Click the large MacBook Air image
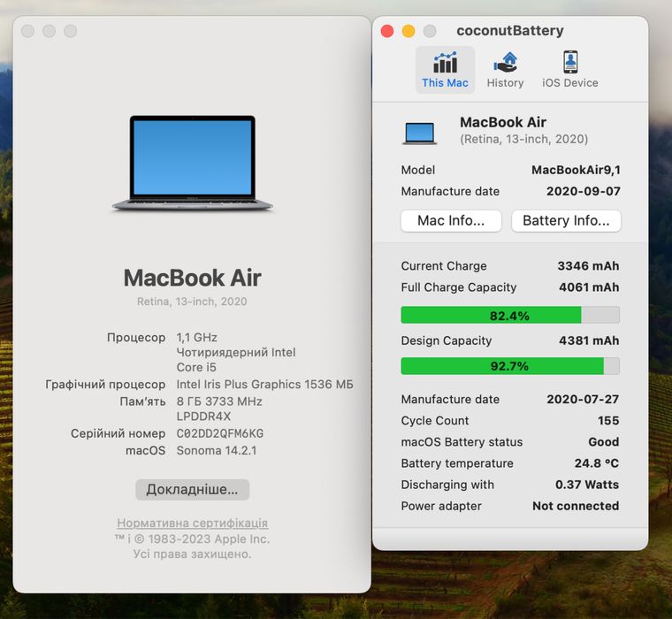Viewport: 672px width, 619px height. coord(193,164)
